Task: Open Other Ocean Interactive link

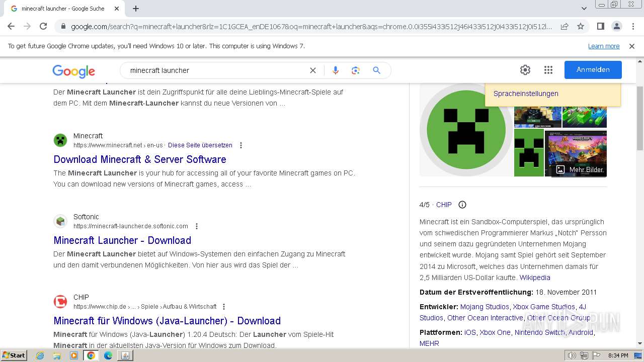Action: click(x=485, y=318)
